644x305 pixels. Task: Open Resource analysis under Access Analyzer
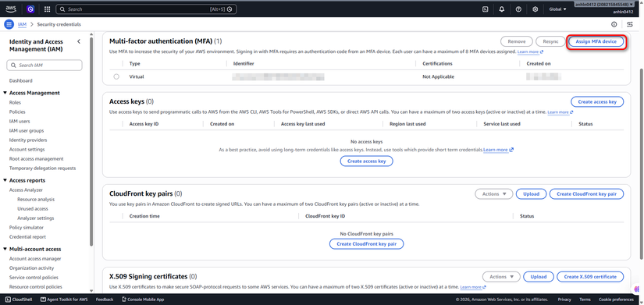[x=36, y=200]
